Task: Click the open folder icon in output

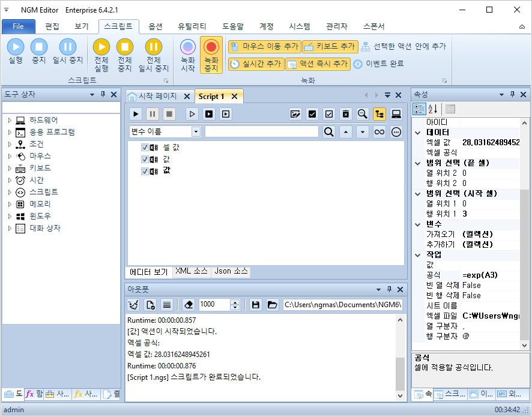Action: [x=272, y=305]
